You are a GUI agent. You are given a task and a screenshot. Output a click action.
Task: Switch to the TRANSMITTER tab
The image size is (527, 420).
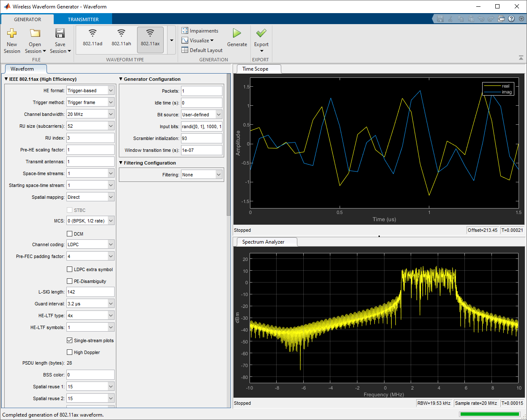[83, 19]
